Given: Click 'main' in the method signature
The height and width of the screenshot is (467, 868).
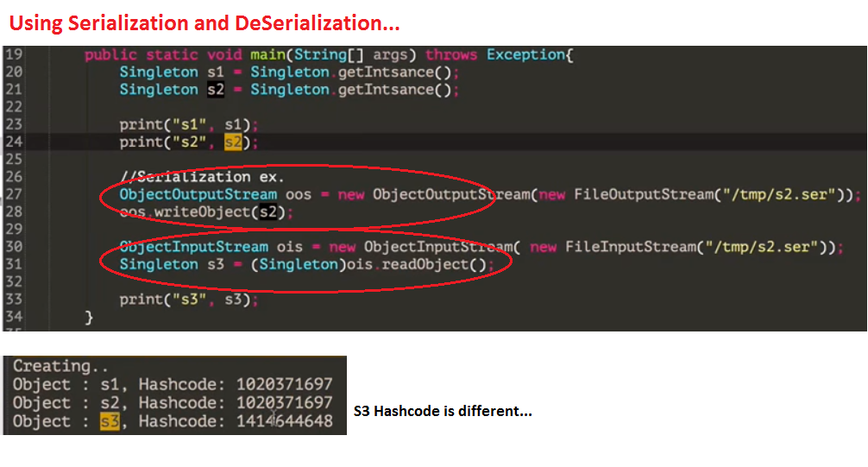Looking at the screenshot, I should point(267,55).
